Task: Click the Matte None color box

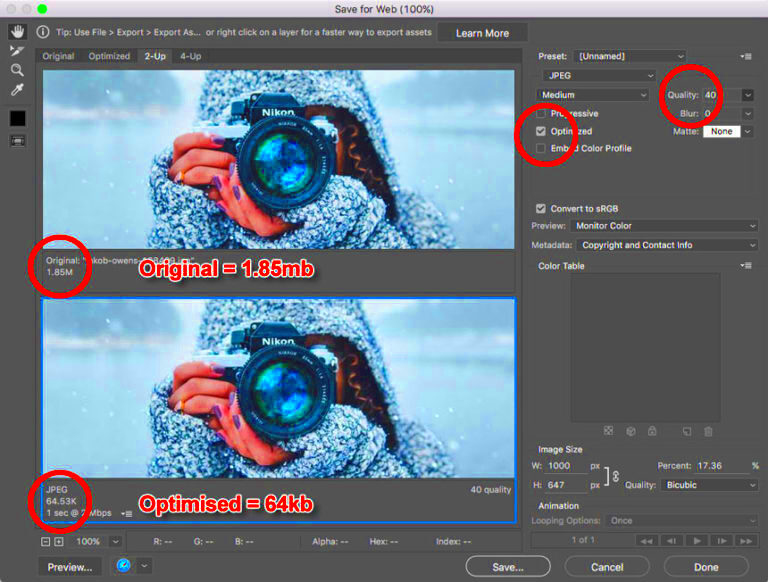Action: tap(721, 131)
